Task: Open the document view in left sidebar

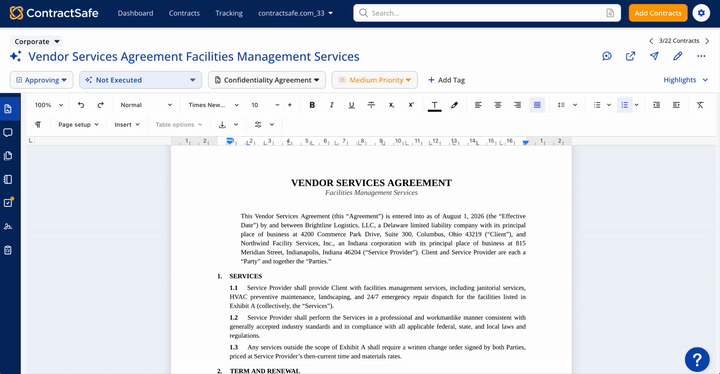Action: tap(8, 109)
